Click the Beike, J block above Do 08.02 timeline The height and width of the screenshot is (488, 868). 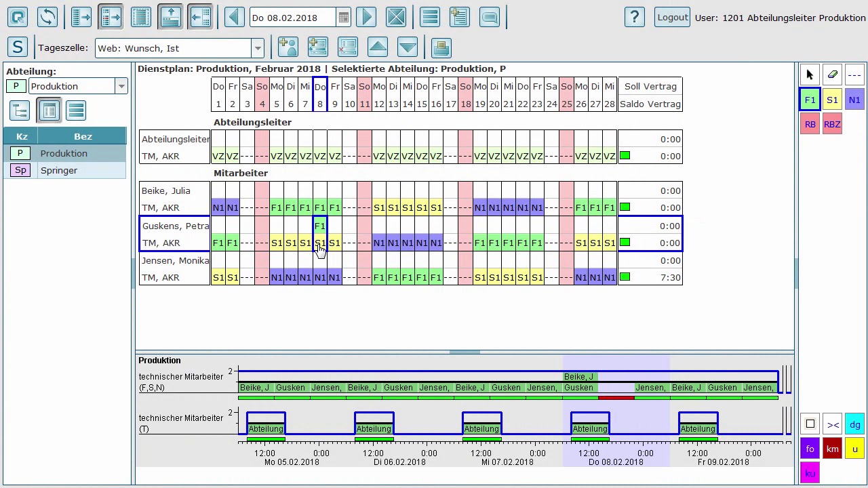[x=579, y=377]
